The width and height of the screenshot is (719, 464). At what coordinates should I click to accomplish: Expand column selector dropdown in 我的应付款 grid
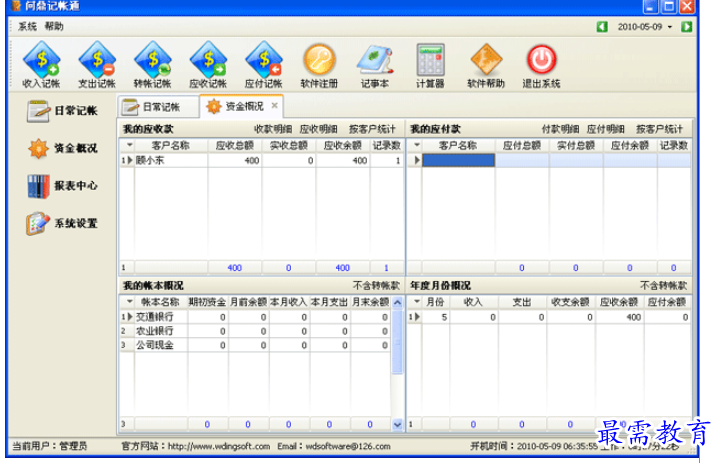[416, 145]
